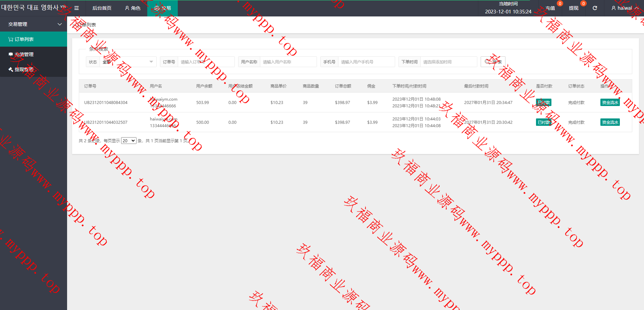Viewport: 644px width, 310px height.
Task: Click order number UB2312011048084304
Action: click(106, 102)
